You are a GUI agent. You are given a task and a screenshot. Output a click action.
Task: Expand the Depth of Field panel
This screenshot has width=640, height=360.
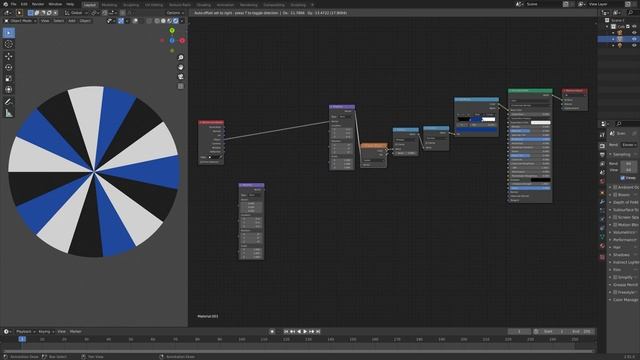(x=624, y=202)
